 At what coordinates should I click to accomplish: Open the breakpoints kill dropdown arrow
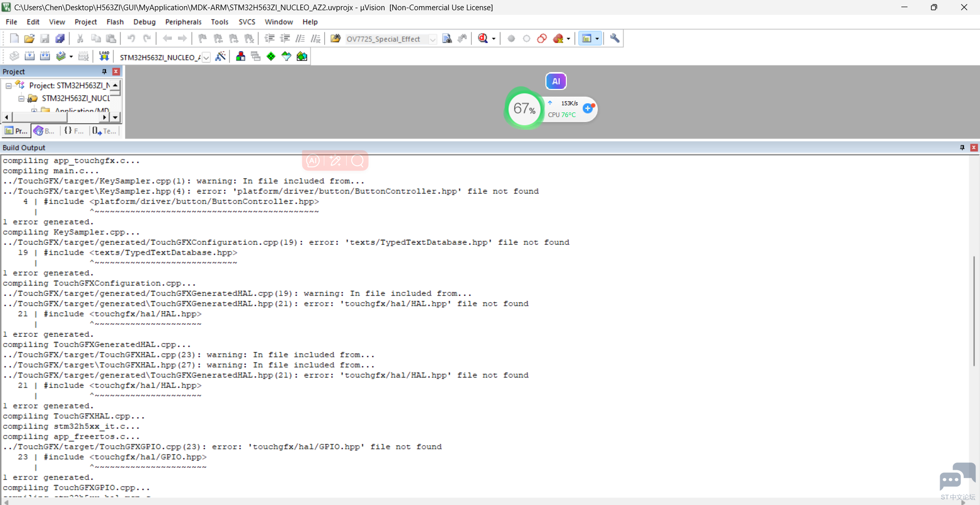tap(568, 39)
